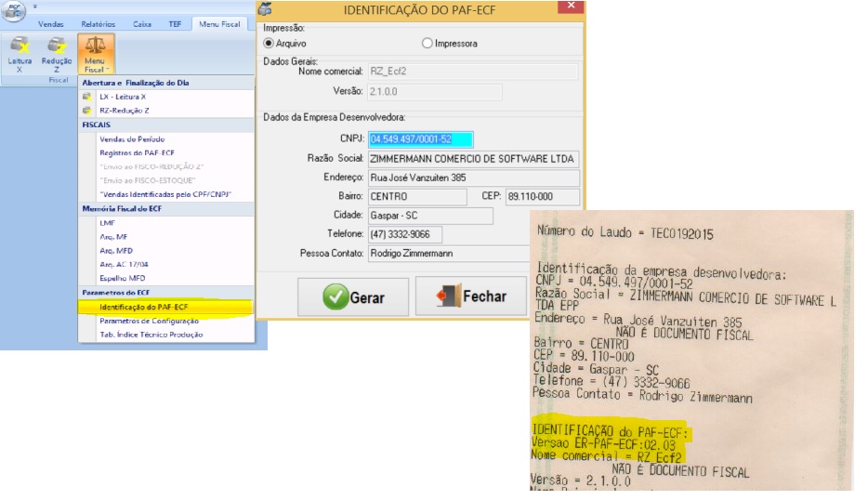
Task: Click the Razão Social text field
Action: tap(473, 159)
